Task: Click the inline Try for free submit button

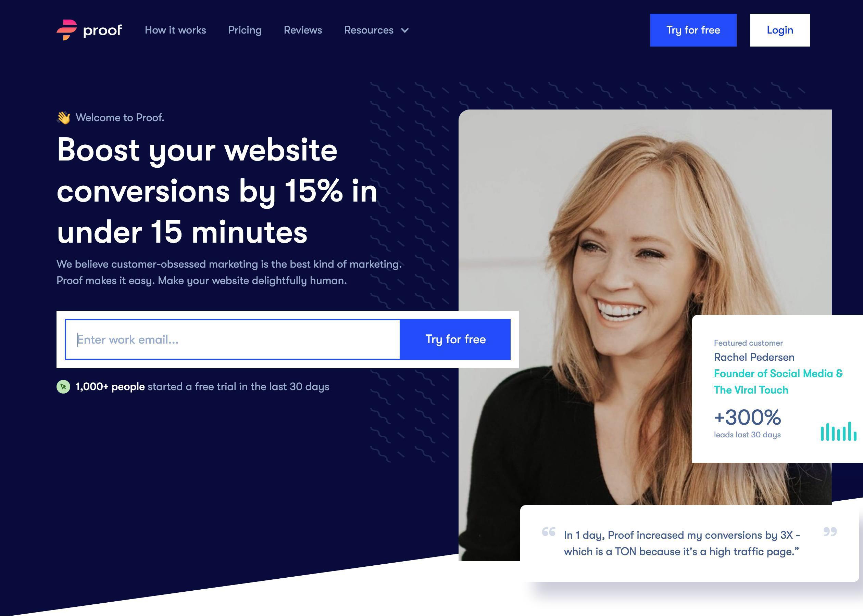Action: 455,339
